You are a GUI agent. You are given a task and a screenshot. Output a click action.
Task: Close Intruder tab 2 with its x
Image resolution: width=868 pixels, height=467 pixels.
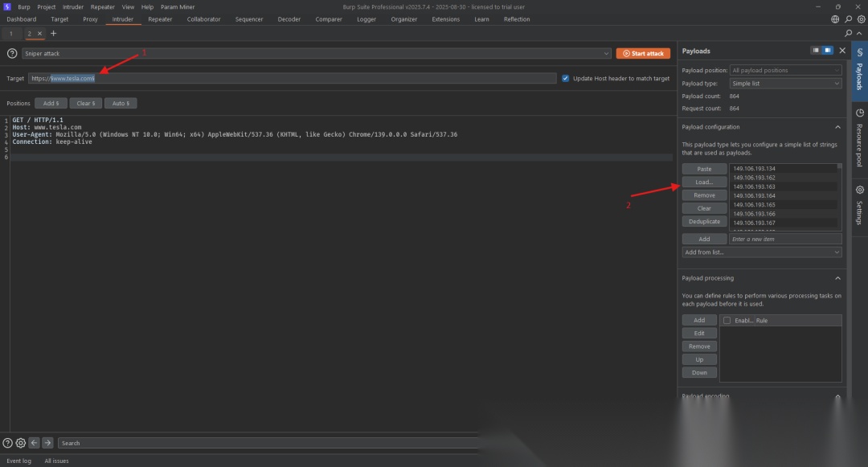[39, 34]
